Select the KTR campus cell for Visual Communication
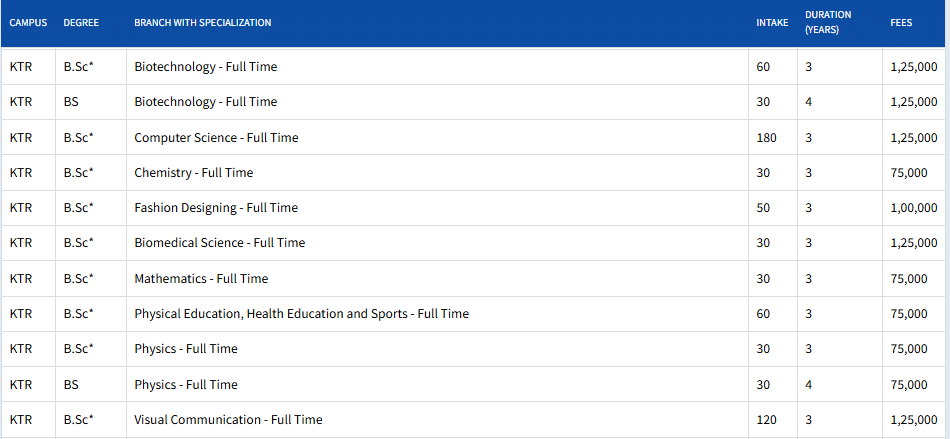Image resolution: width=950 pixels, height=439 pixels. point(20,420)
